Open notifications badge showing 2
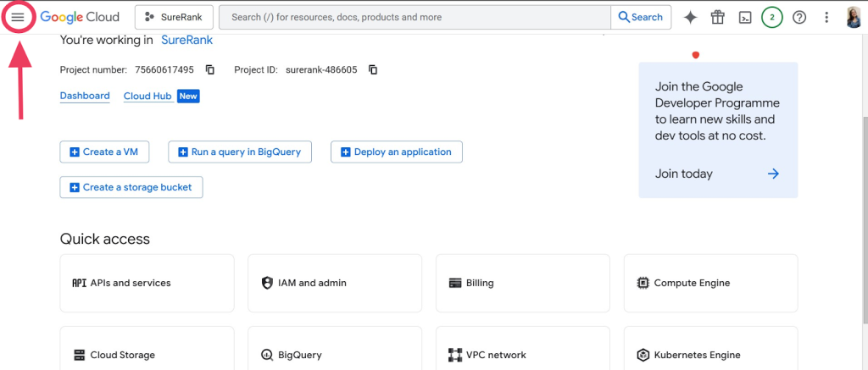The image size is (868, 370). 771,17
